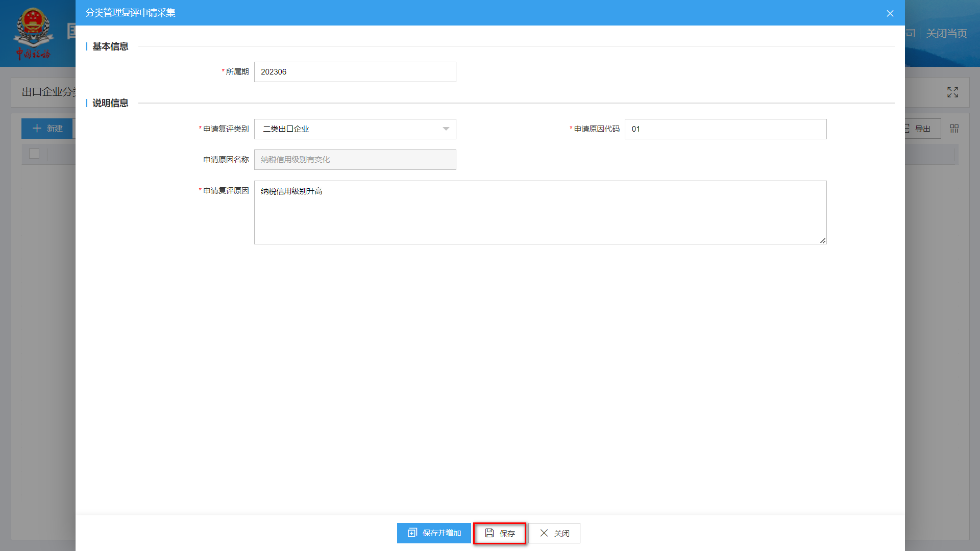980x551 pixels.
Task: Click the 申请原因代码 input field
Action: pyautogui.click(x=725, y=129)
